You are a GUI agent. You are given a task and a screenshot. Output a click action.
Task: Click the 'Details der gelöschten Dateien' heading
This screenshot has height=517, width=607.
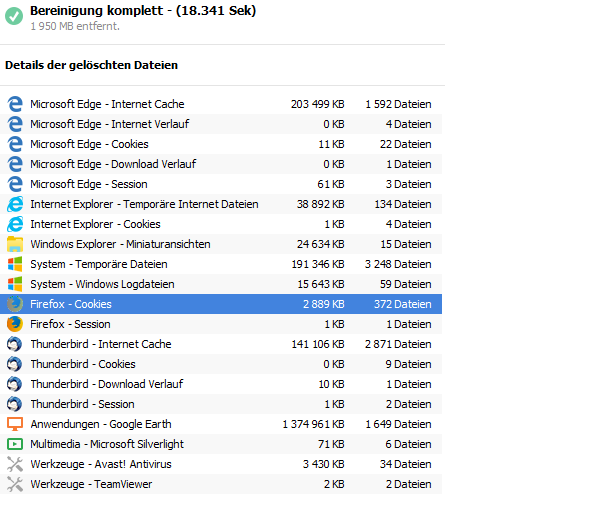91,65
